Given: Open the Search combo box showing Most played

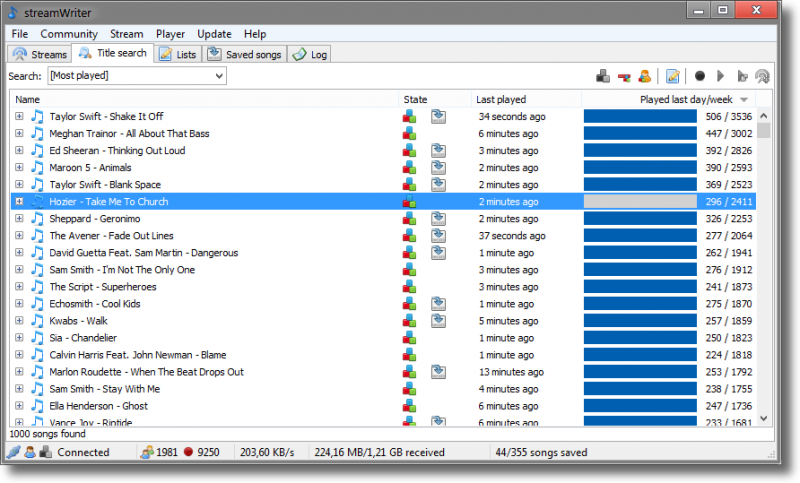Looking at the screenshot, I should click(137, 76).
